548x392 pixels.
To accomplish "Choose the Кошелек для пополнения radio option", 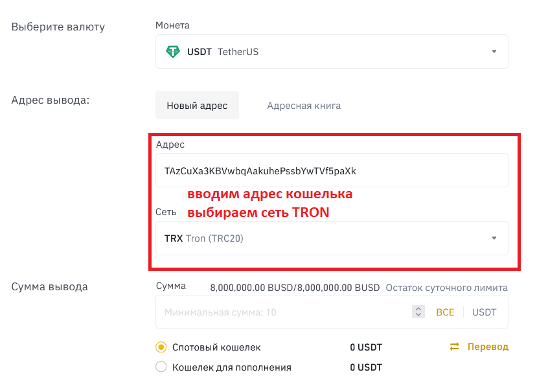I will [x=161, y=367].
